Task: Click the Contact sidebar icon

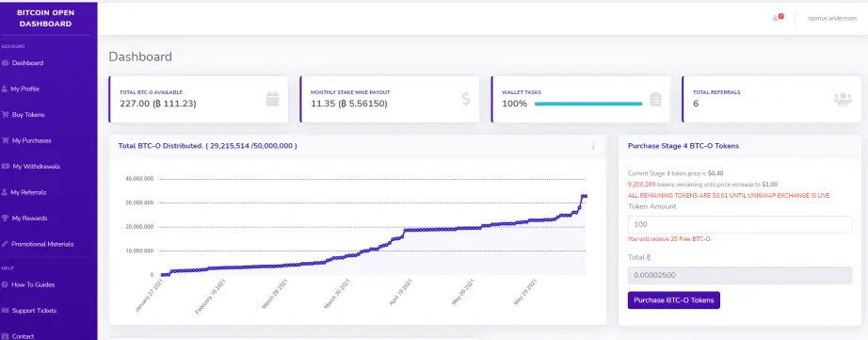Action: [x=5, y=336]
